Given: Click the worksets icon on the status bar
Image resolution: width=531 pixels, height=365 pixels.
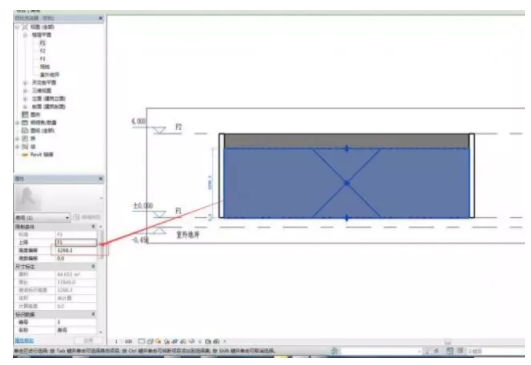Looking at the screenshot, I should tap(334, 351).
